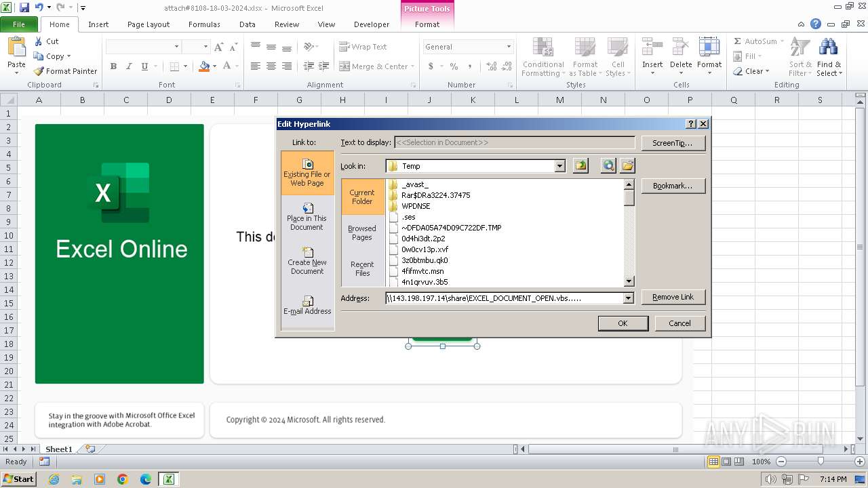868x488 pixels.
Task: Select Recent Files view
Action: 362,269
